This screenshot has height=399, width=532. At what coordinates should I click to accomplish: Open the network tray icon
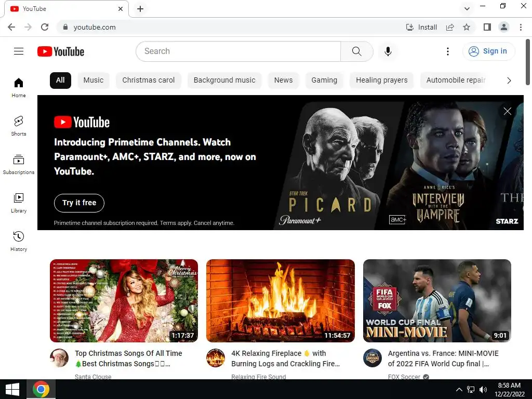coord(471,390)
